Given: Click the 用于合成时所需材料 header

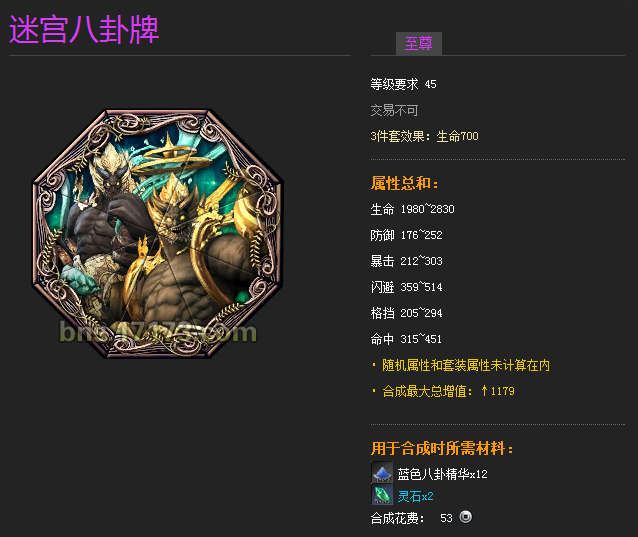Looking at the screenshot, I should [x=442, y=449].
